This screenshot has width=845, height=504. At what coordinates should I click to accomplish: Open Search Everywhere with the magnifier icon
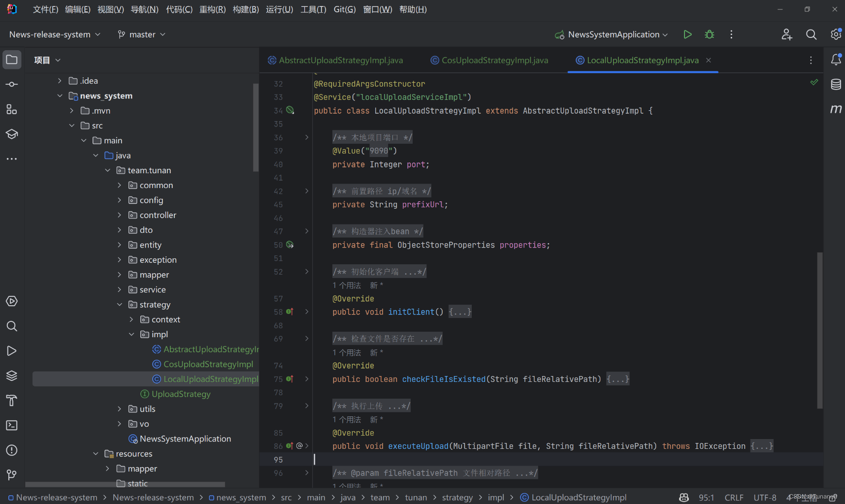(811, 34)
